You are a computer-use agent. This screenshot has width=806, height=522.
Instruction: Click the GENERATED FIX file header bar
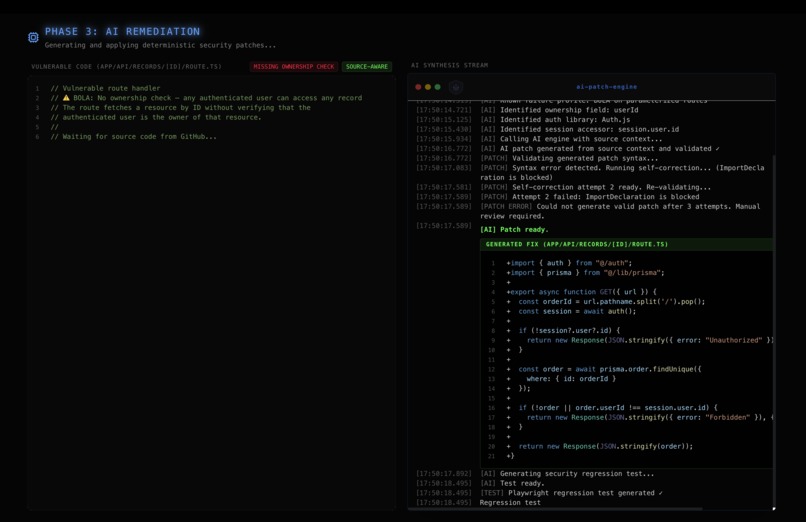click(x=627, y=245)
